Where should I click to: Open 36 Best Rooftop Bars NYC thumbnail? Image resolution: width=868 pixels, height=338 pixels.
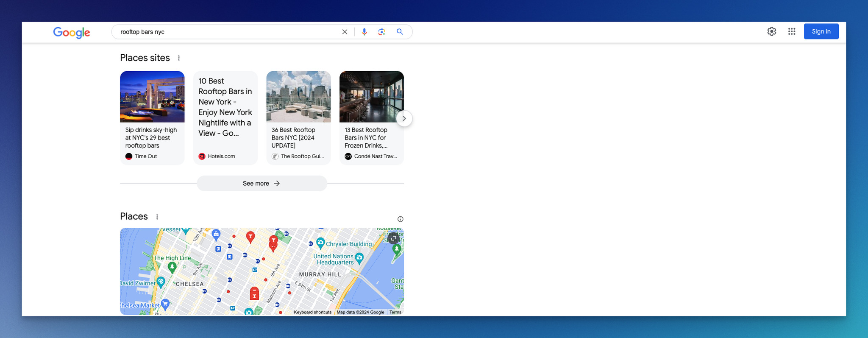(x=298, y=97)
